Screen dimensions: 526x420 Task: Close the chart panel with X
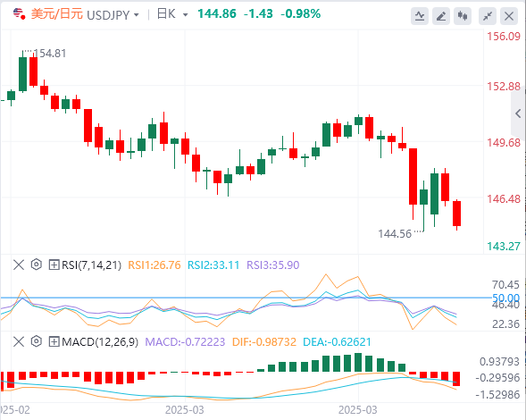509,16
